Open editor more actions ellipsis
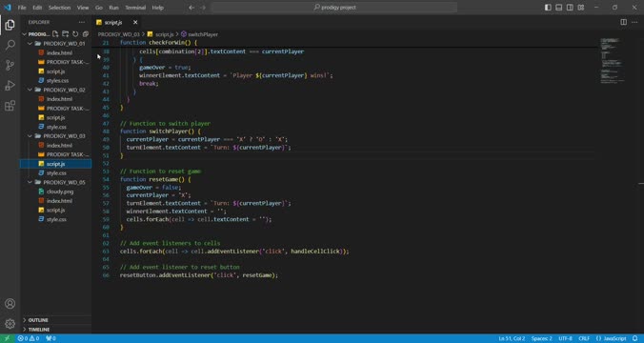644x343 pixels. (x=635, y=22)
